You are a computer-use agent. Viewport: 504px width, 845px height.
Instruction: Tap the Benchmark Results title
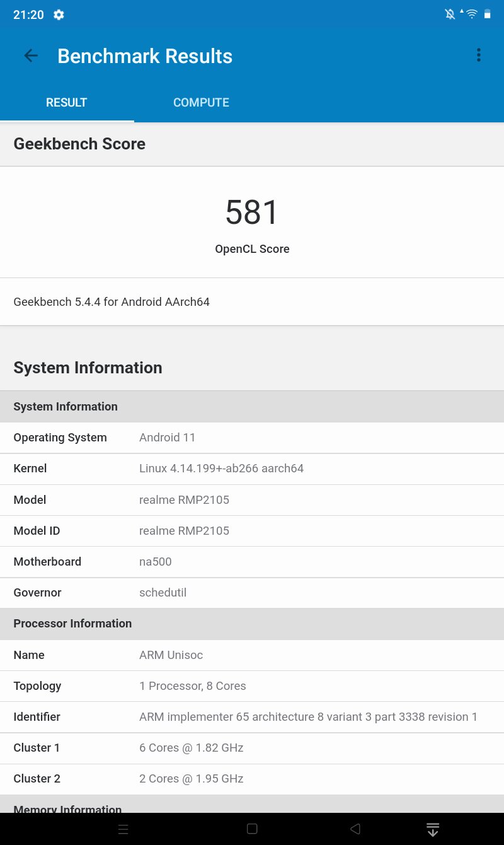pyautogui.click(x=145, y=56)
